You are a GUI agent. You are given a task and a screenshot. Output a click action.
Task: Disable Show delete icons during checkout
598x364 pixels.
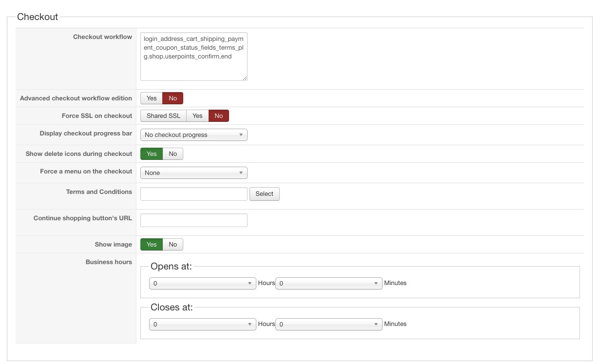(x=173, y=154)
